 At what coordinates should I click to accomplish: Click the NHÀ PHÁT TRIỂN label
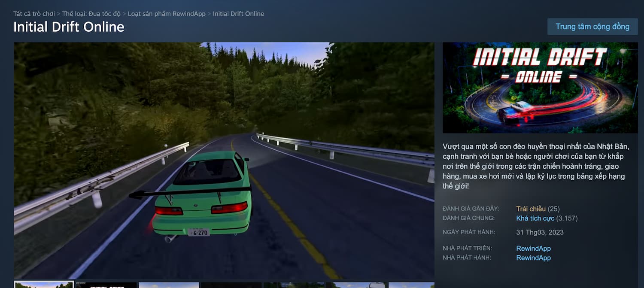[467, 248]
